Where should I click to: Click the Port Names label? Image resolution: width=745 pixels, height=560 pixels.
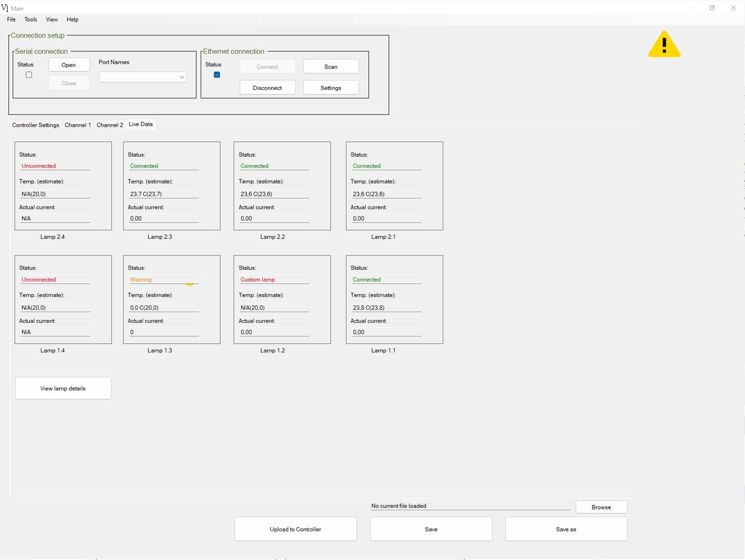(x=114, y=62)
